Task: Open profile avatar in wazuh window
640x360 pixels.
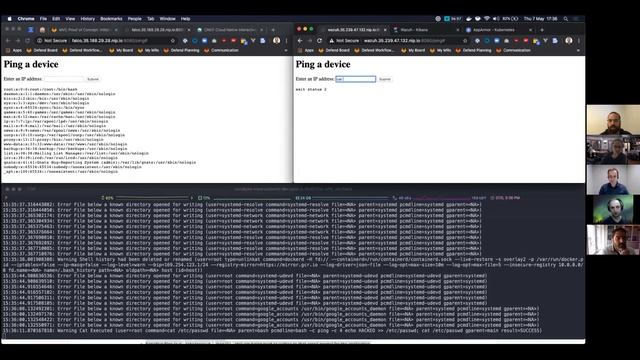Action: point(569,41)
